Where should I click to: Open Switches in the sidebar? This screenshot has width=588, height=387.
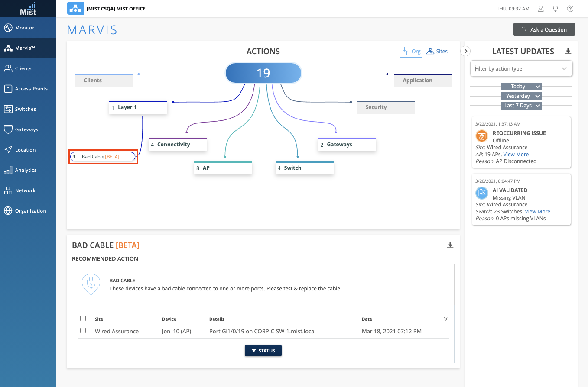tap(26, 109)
